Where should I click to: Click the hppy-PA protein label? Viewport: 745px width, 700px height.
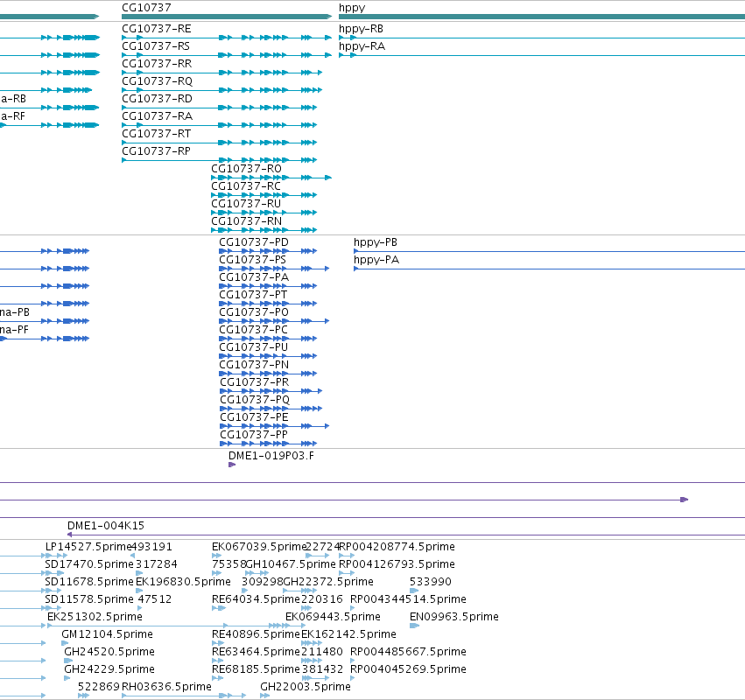pyautogui.click(x=376, y=260)
